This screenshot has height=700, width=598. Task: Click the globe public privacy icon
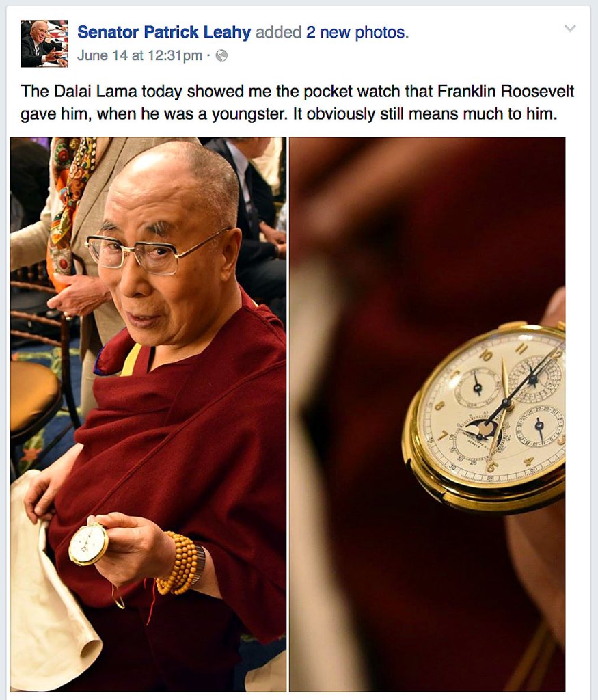(x=221, y=55)
